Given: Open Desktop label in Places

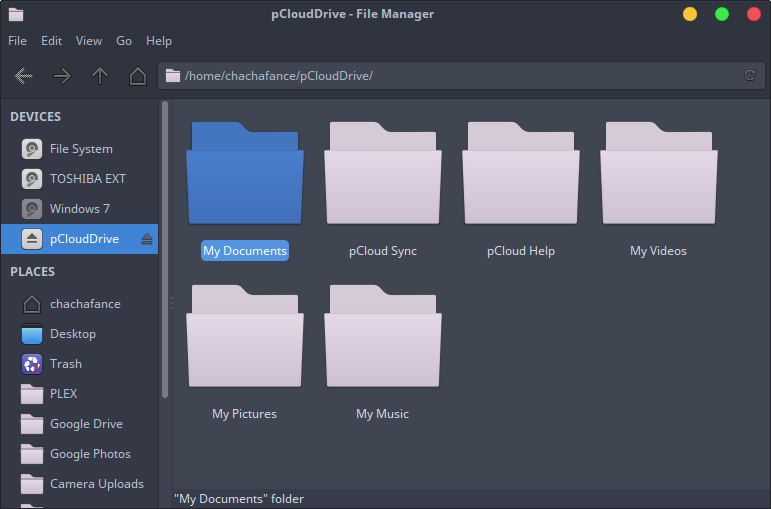Looking at the screenshot, I should coord(73,334).
